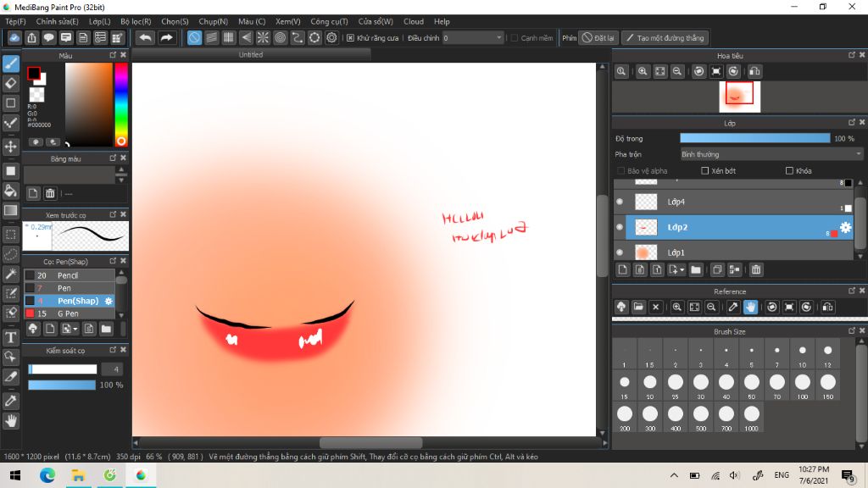Open the Pha trộn blend mode dropdown
This screenshot has height=488, width=868.
point(771,154)
